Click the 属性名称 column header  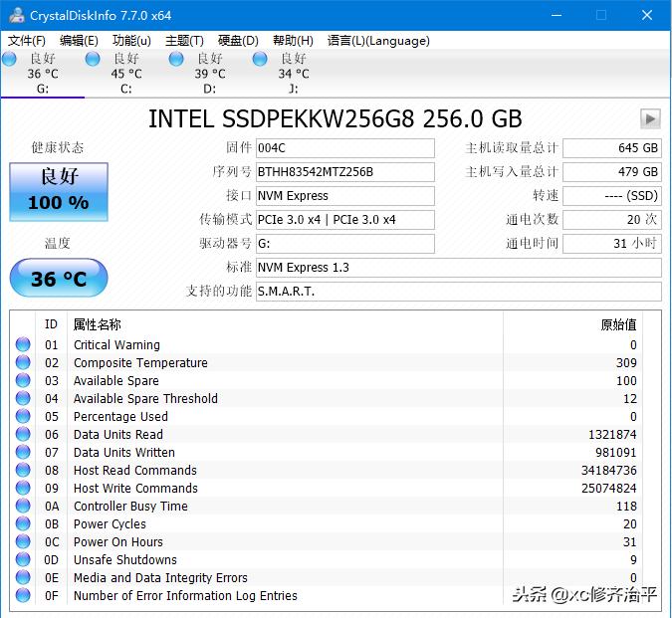tap(98, 324)
